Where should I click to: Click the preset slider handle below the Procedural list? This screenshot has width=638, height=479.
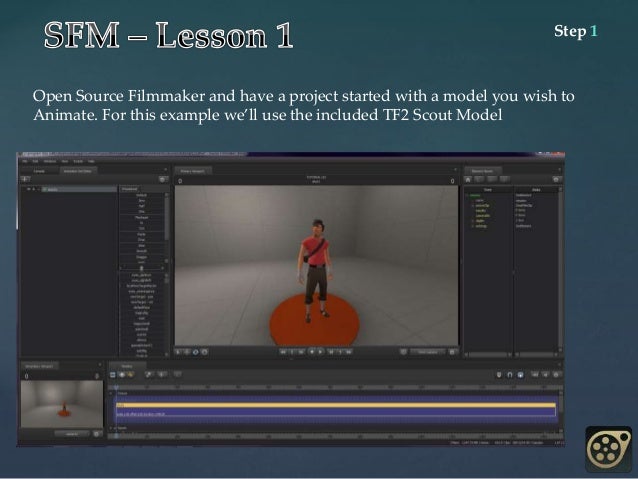pyautogui.click(x=142, y=268)
